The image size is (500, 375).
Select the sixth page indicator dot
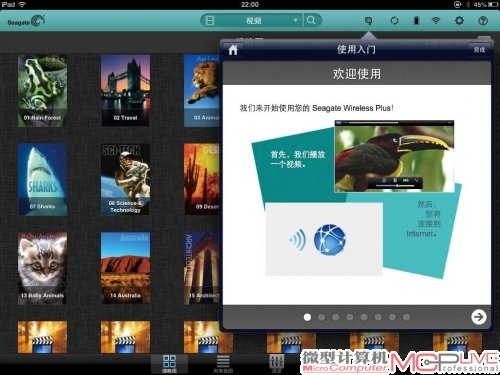click(378, 317)
